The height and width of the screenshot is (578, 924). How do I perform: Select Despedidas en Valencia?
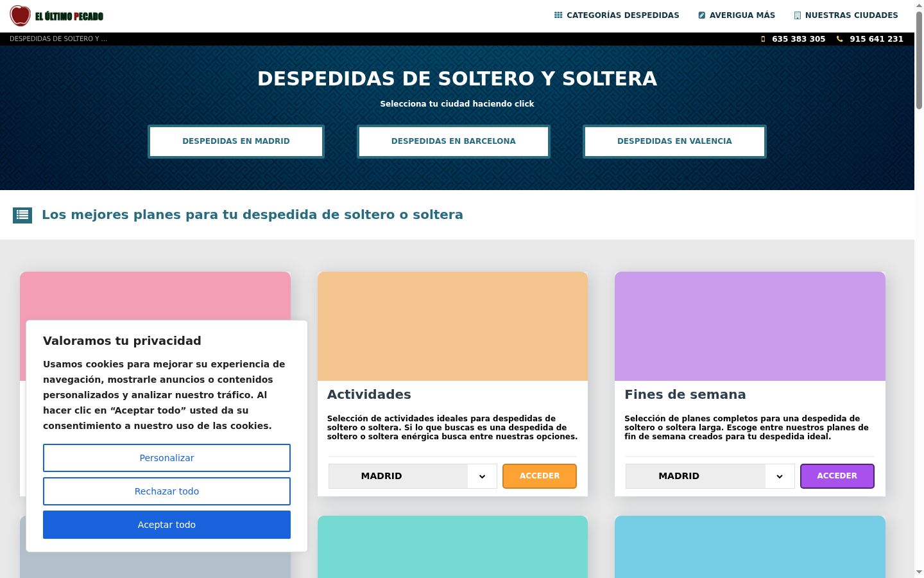click(674, 141)
